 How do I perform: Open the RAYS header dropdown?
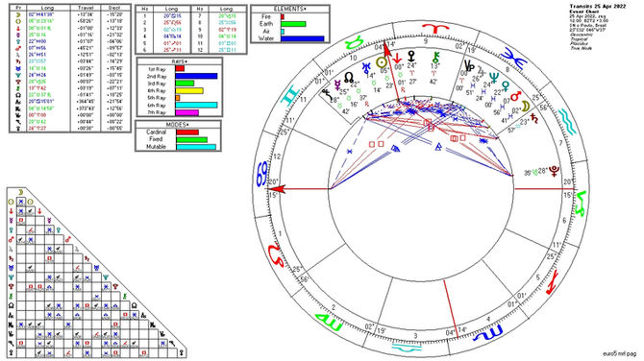[x=180, y=61]
